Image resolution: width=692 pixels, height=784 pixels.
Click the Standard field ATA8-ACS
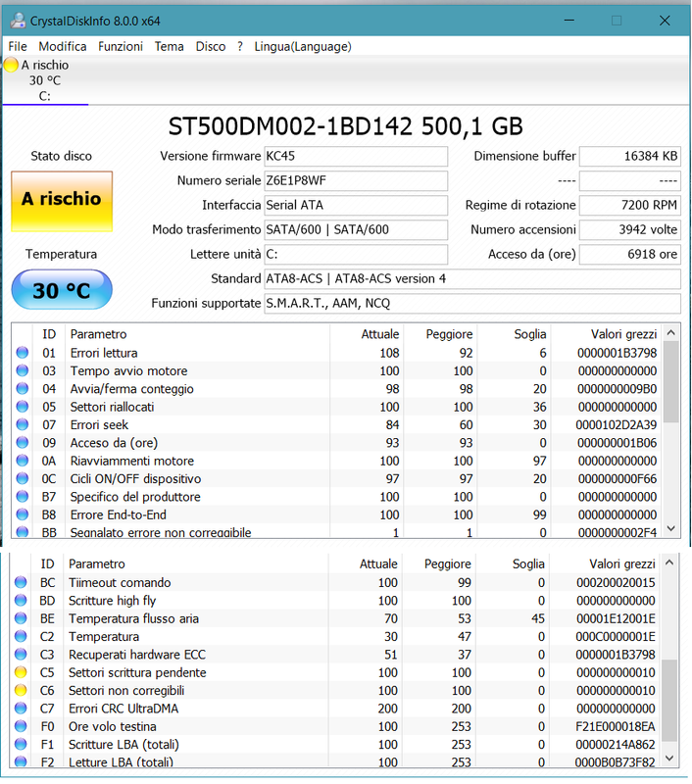472,278
